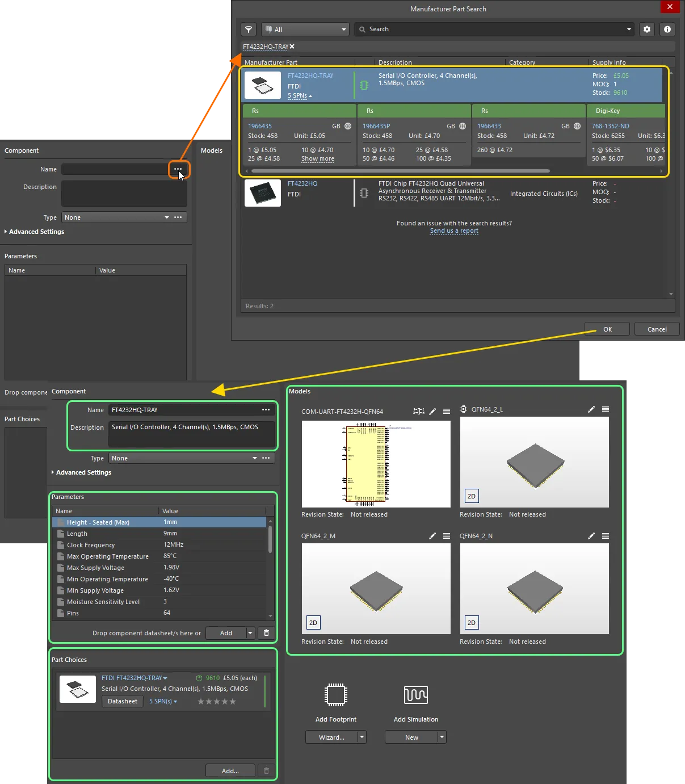Screen dimensions: 685x784
Task: Confirm part selection with OK button
Action: pos(607,329)
